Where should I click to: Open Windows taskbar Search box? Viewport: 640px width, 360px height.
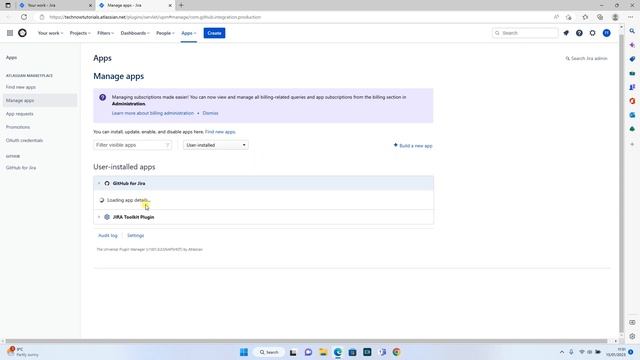point(269,352)
